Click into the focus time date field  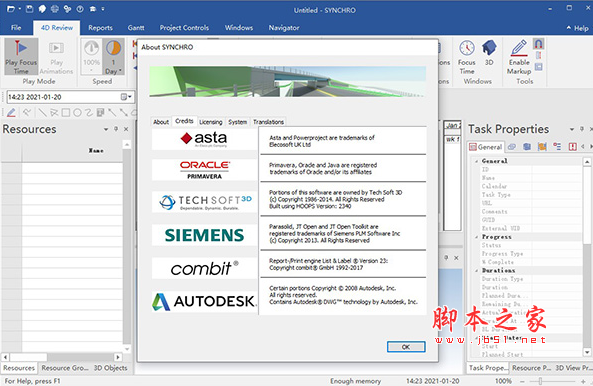pyautogui.click(x=64, y=97)
